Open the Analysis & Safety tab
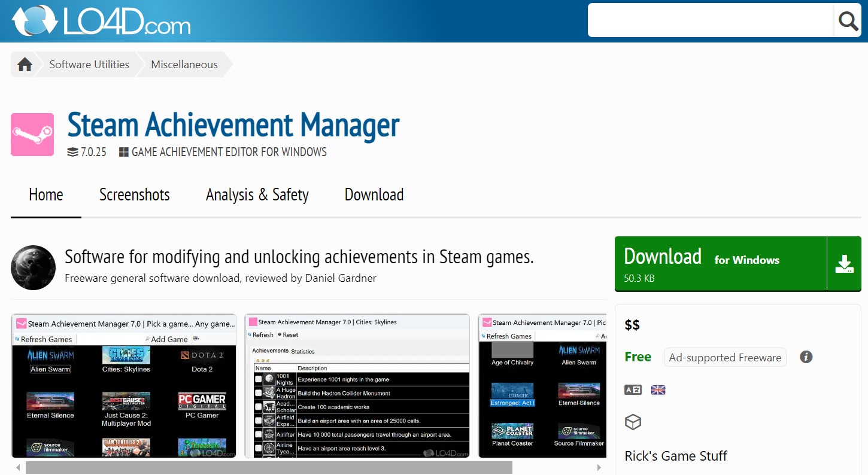Image resolution: width=868 pixels, height=475 pixels. click(257, 194)
